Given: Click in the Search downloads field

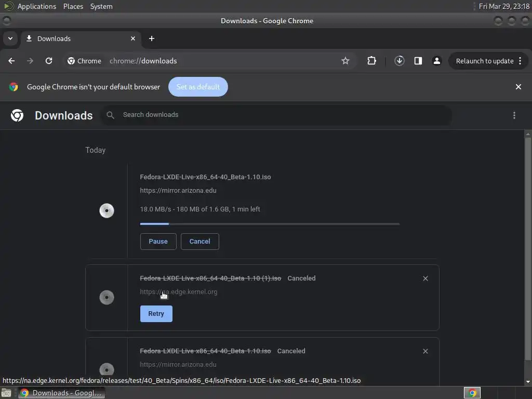Looking at the screenshot, I should [276, 115].
